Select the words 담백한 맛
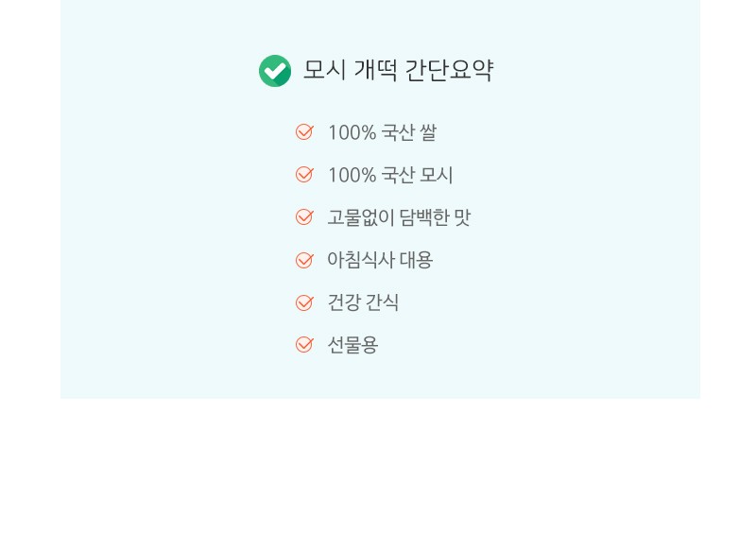 pyautogui.click(x=435, y=217)
